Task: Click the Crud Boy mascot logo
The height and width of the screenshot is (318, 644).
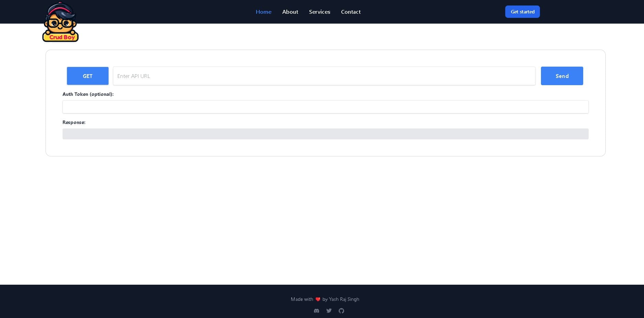Action: click(60, 22)
